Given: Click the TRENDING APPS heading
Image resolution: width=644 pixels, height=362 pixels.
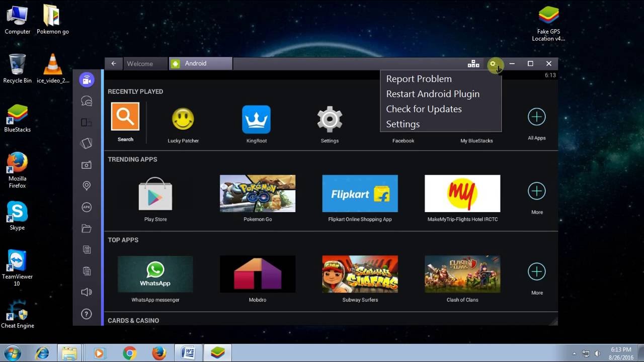Looking at the screenshot, I should pos(132,159).
